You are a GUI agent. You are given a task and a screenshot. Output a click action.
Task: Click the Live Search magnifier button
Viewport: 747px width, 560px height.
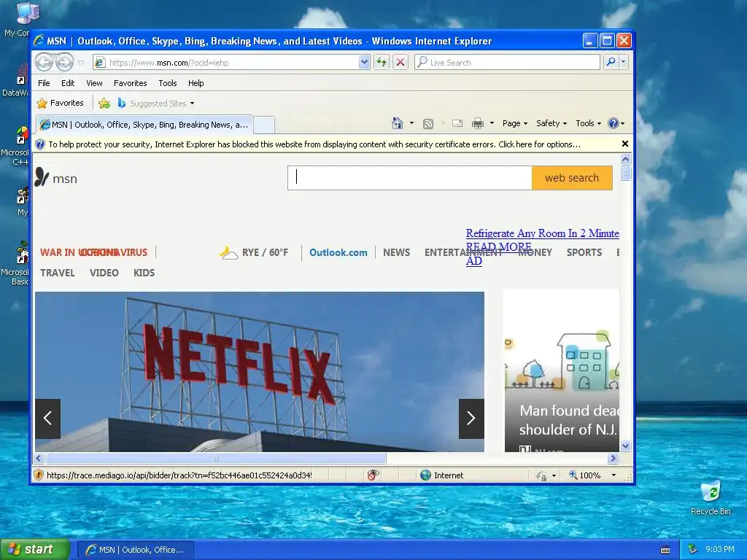611,62
